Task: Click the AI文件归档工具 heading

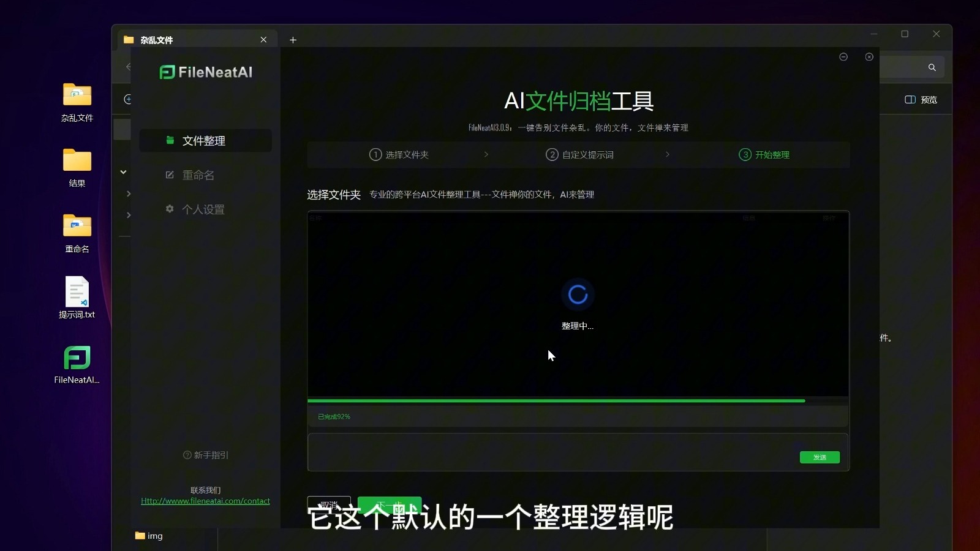Action: tap(579, 101)
